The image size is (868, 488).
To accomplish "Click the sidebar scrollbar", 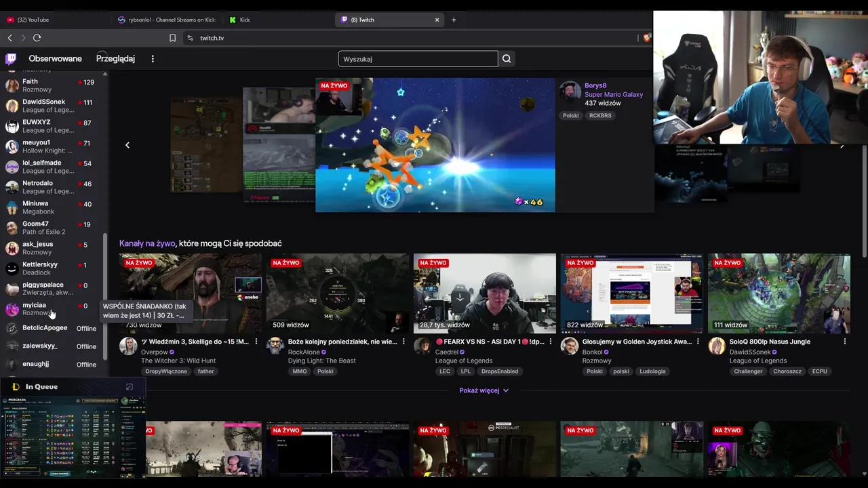I will [x=104, y=297].
